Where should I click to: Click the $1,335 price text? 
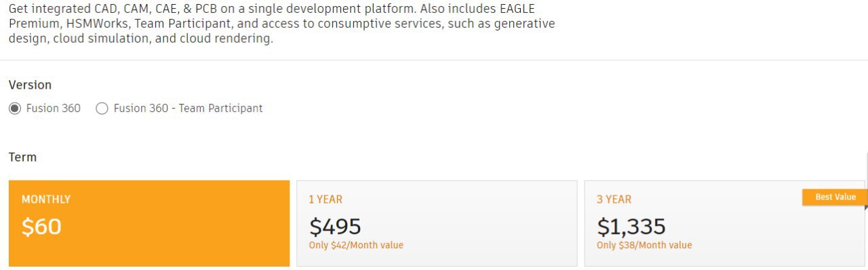(x=631, y=227)
